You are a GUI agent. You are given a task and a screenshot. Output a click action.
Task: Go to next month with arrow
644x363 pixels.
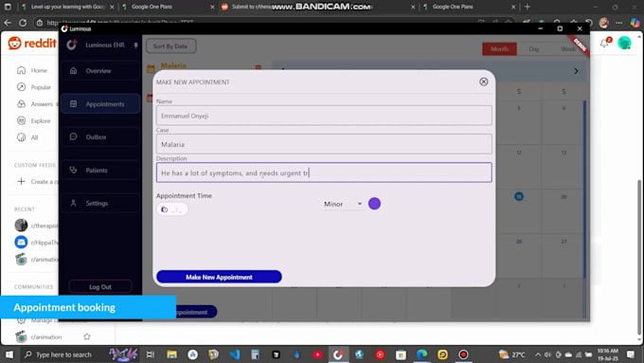(x=576, y=71)
